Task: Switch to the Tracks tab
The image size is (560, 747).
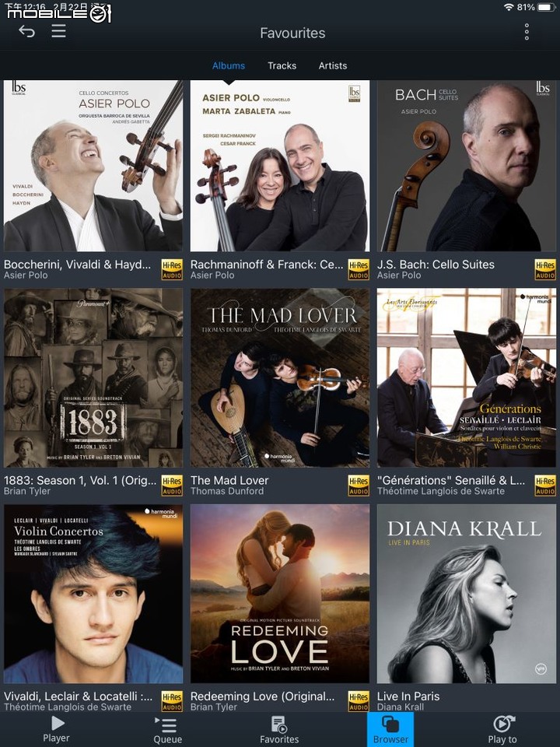Action: (282, 65)
